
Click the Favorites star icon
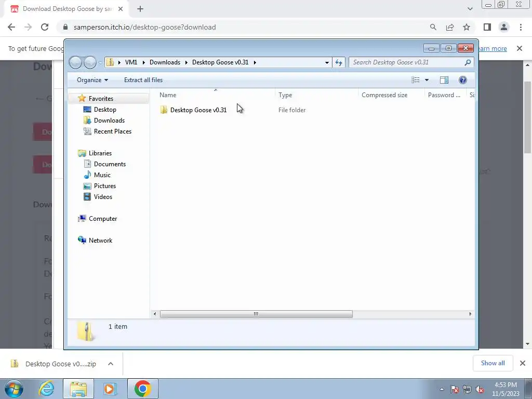click(82, 98)
